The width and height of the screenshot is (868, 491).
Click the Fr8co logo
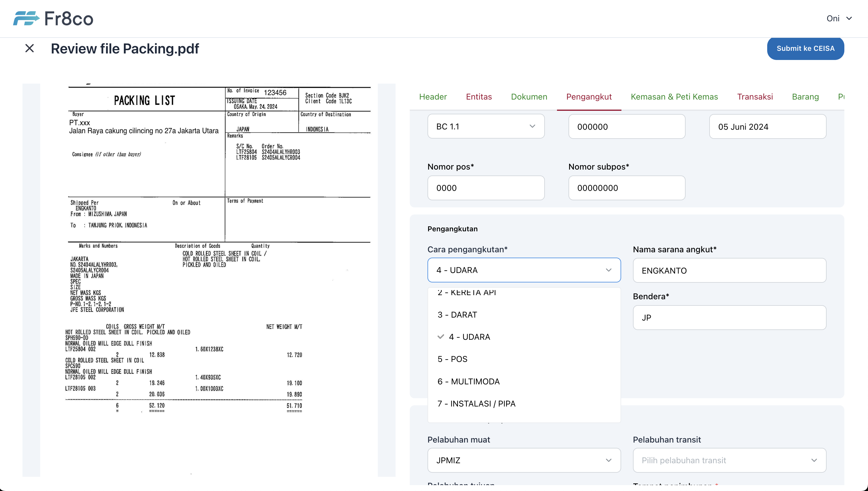pos(53,18)
